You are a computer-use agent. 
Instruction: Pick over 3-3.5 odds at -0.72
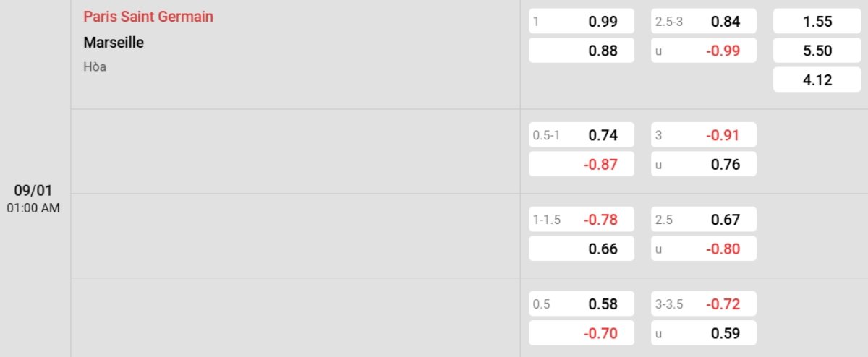[704, 304]
